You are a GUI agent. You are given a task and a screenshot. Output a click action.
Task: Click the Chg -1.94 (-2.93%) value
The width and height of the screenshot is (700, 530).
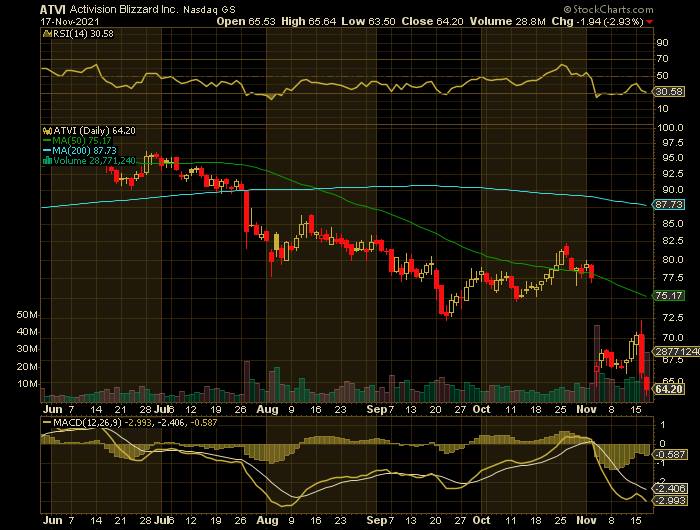[597, 21]
